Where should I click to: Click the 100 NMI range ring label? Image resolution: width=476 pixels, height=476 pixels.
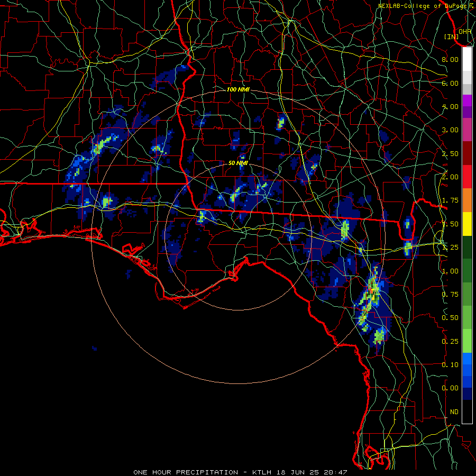238,89
